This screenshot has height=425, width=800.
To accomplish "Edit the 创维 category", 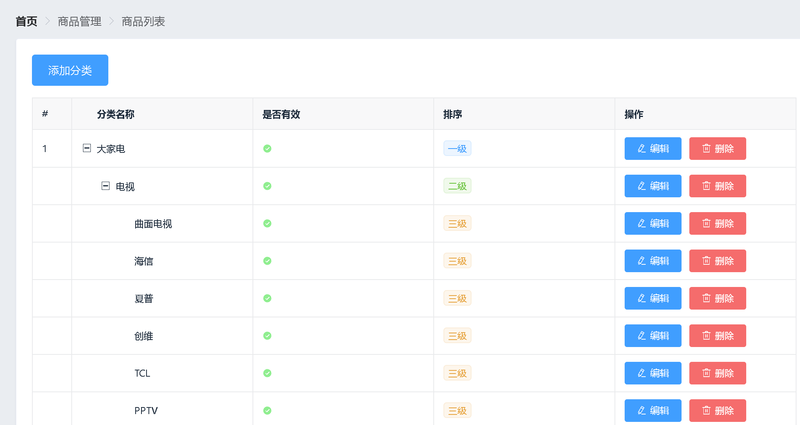I will click(653, 336).
